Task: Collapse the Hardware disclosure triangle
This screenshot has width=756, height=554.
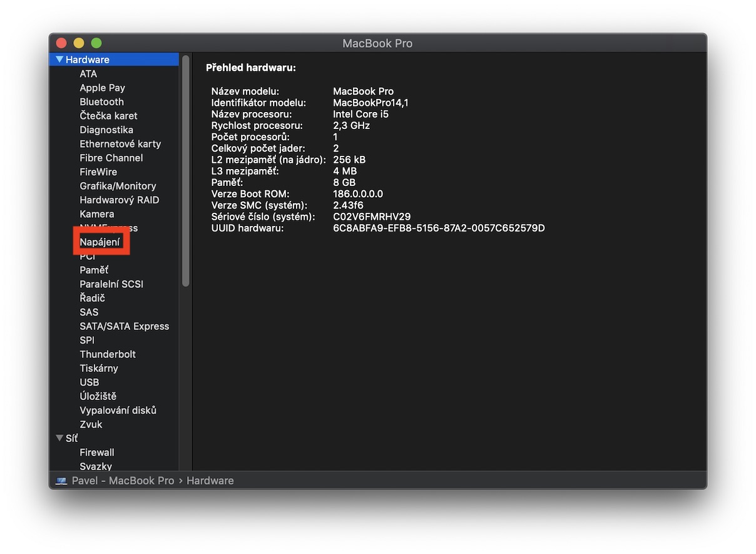Action: click(59, 59)
